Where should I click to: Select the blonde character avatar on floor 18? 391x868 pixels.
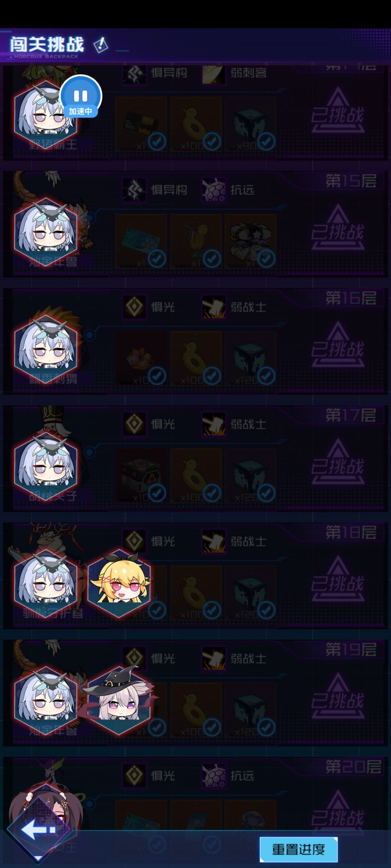coord(119,584)
